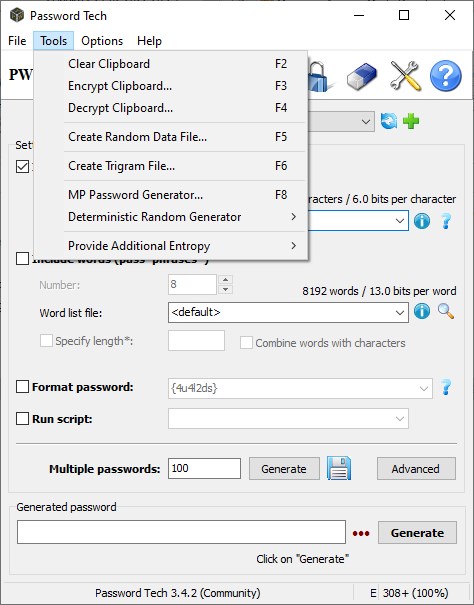Viewport: 474px width, 605px height.
Task: Click status bar E indicator
Action: 373,593
